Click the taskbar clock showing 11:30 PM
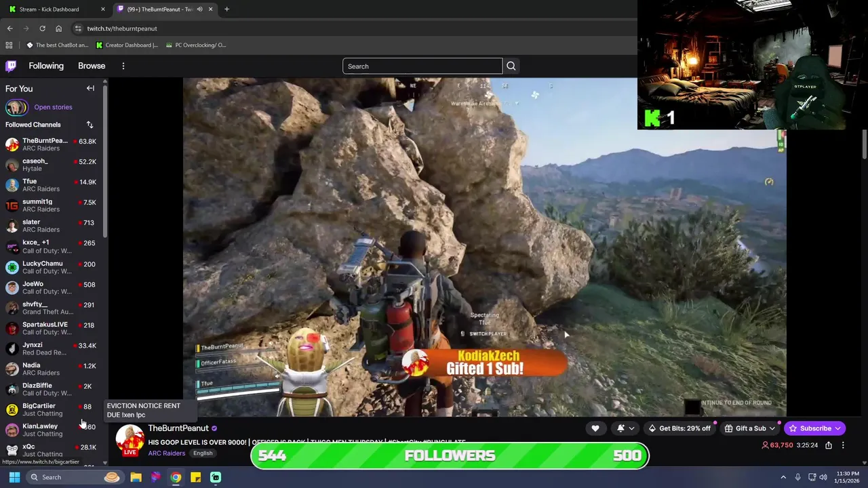The image size is (868, 488). 848,477
